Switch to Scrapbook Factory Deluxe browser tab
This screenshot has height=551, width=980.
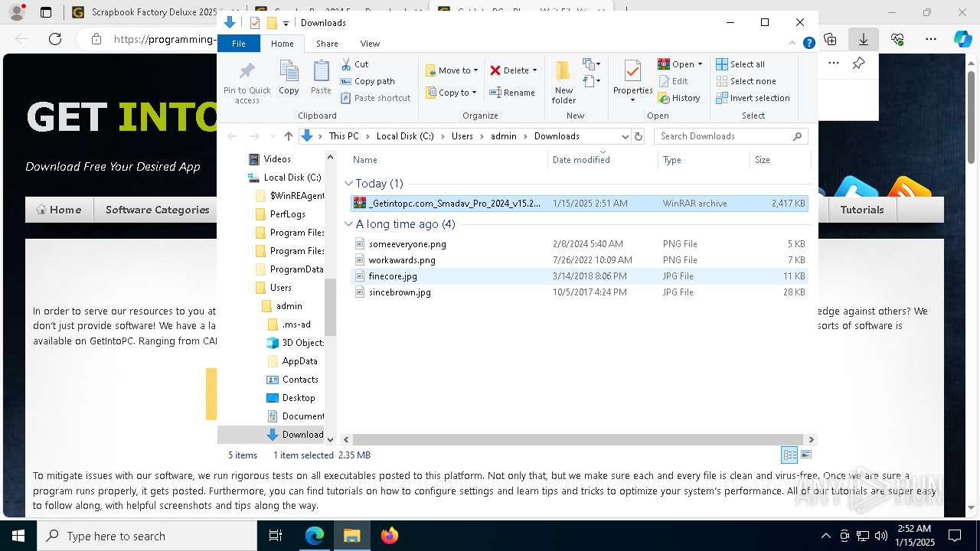point(145,12)
